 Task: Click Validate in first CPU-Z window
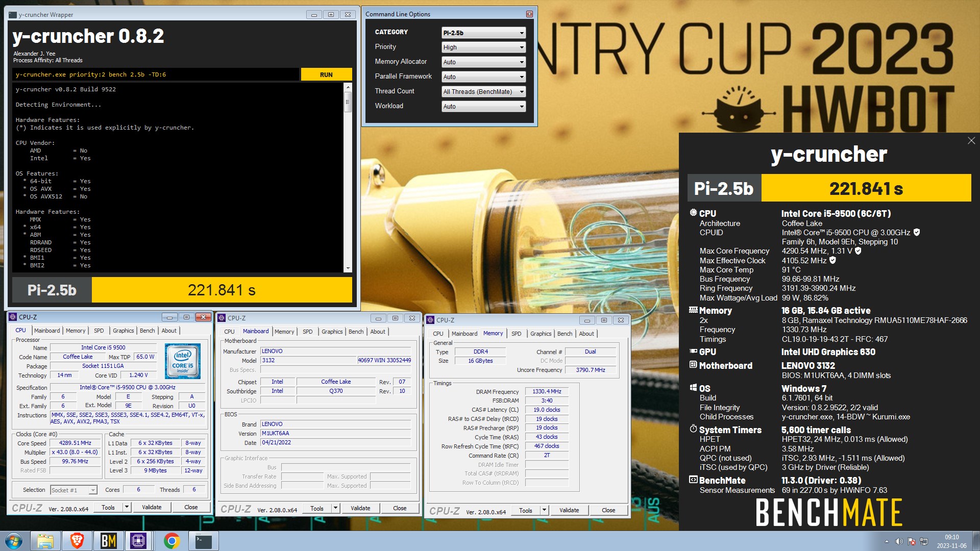(152, 508)
